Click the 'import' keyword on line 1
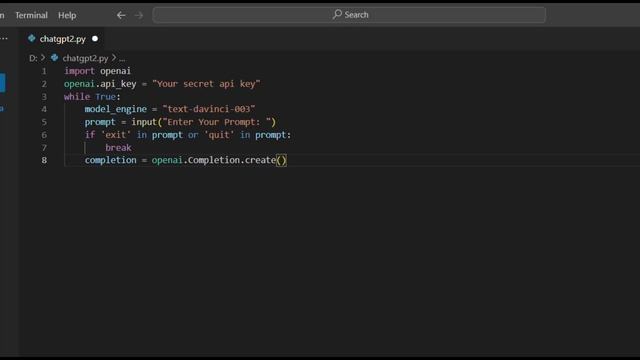The image size is (640, 360). (79, 71)
